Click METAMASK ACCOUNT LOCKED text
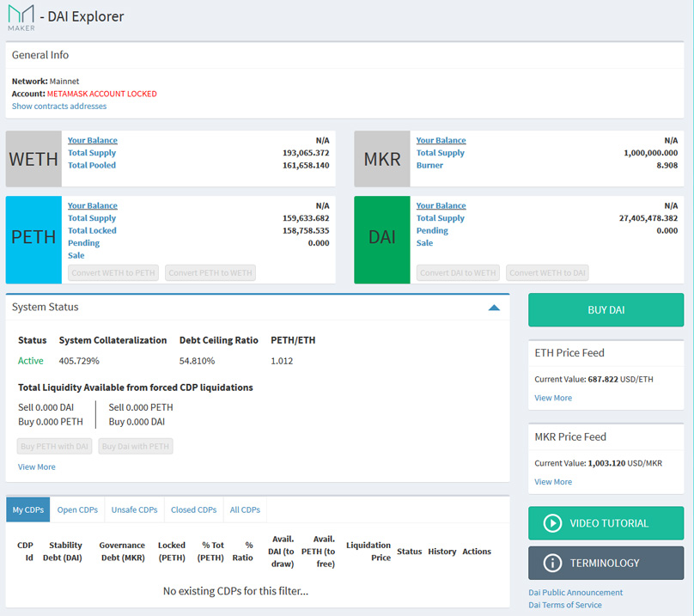This screenshot has height=616, width=694. pyautogui.click(x=102, y=94)
